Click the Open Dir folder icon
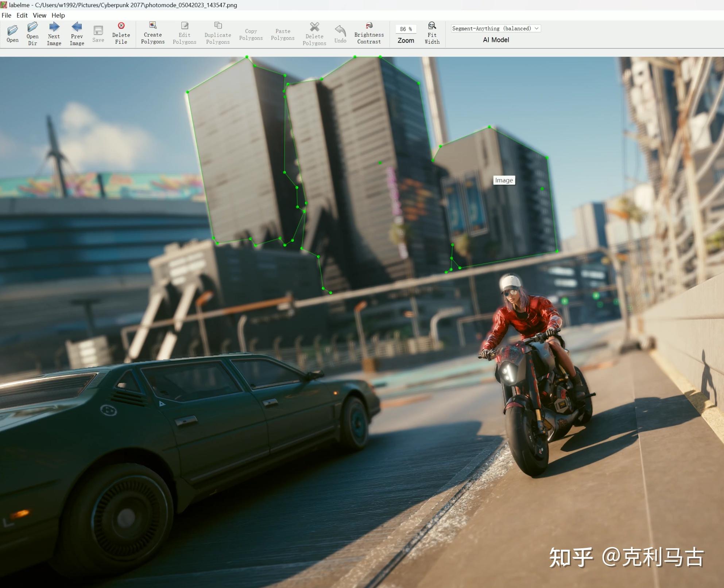724x588 pixels. click(32, 27)
